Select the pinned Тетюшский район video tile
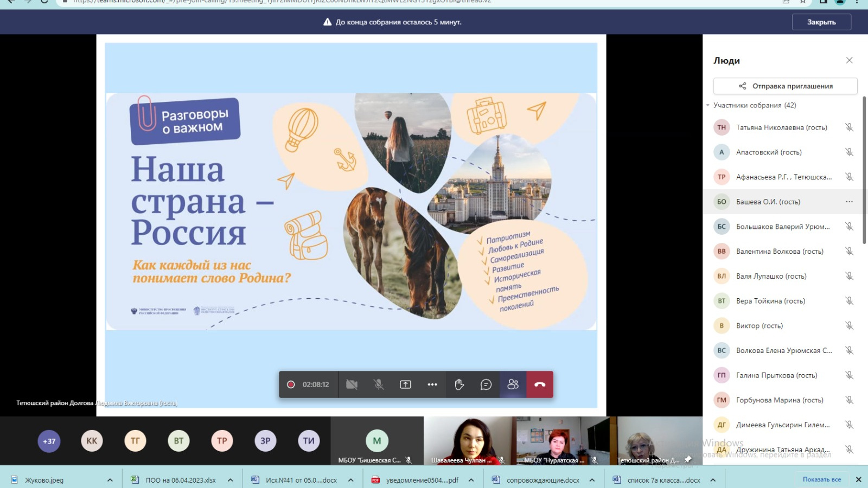 point(656,441)
